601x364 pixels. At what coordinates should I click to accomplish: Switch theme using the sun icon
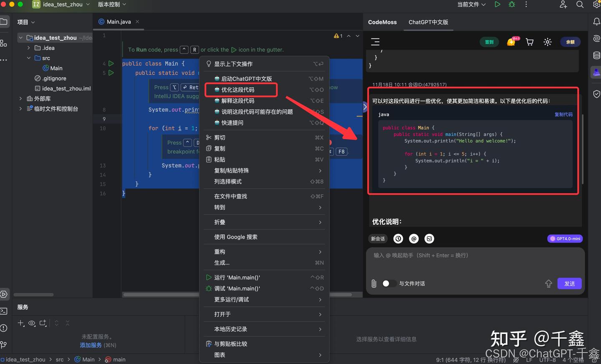(x=548, y=42)
